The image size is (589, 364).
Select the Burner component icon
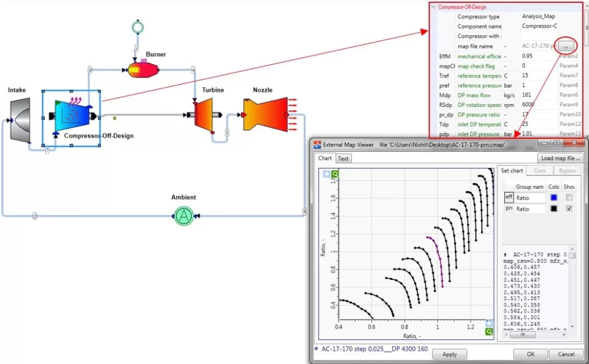click(x=143, y=70)
